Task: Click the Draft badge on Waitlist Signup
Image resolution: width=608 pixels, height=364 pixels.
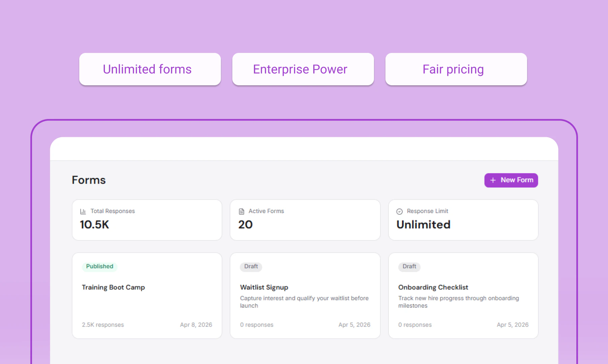Action: (251, 267)
